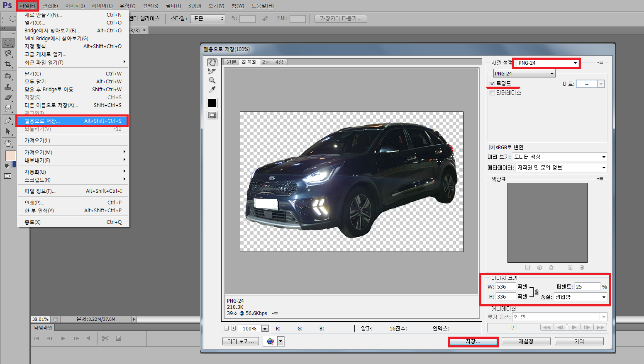Open the file format PNG-24 dropdown

[x=524, y=73]
